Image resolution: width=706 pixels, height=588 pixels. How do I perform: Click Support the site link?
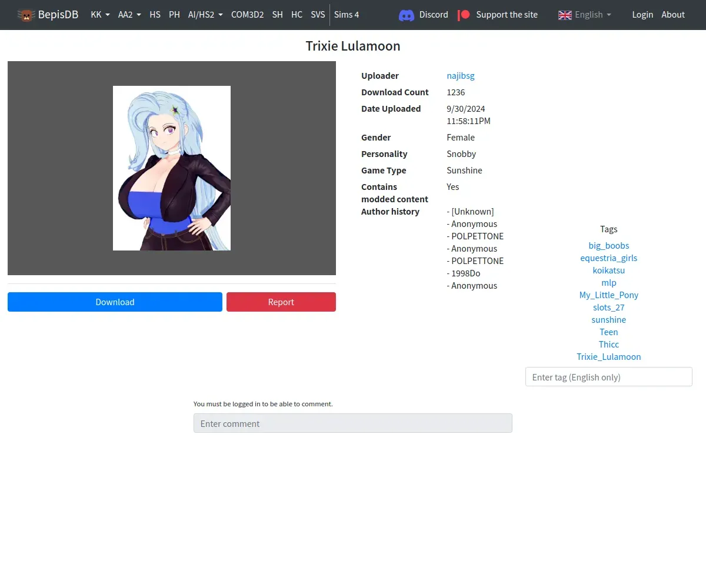click(507, 15)
